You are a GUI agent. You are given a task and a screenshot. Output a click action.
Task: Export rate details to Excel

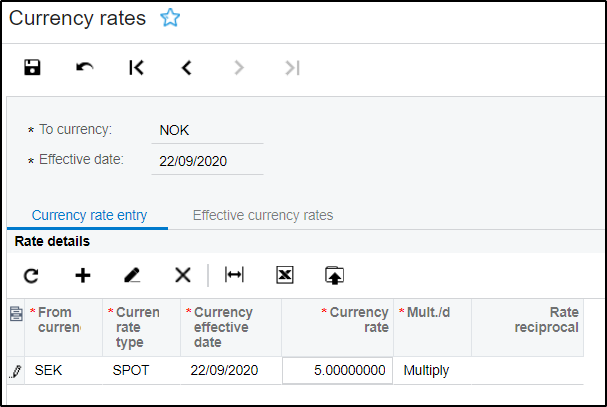coord(284,275)
